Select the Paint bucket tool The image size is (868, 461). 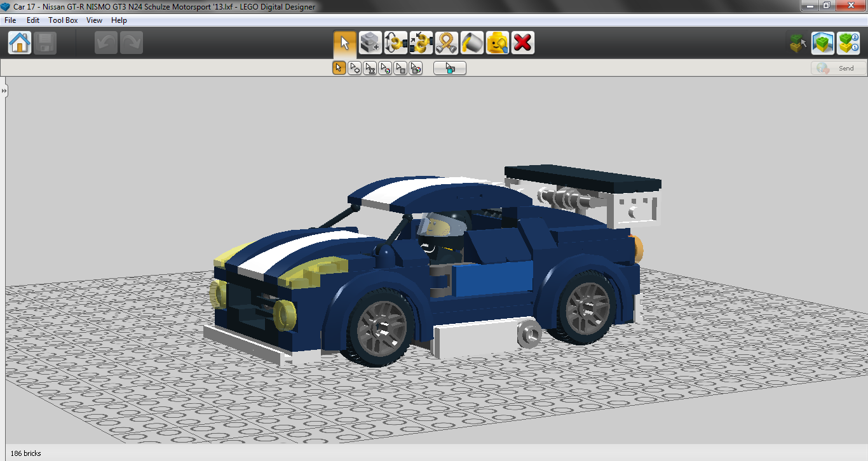tap(472, 43)
